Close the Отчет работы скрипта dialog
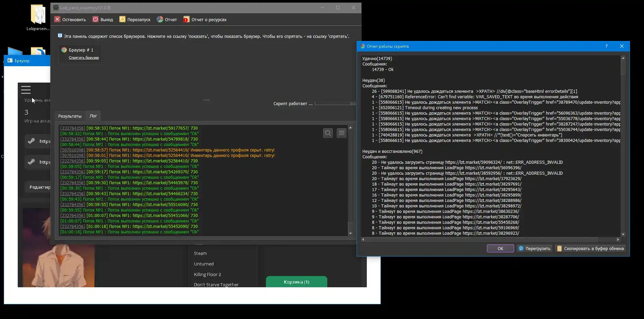Screen dimensions: 644x319 621,46
